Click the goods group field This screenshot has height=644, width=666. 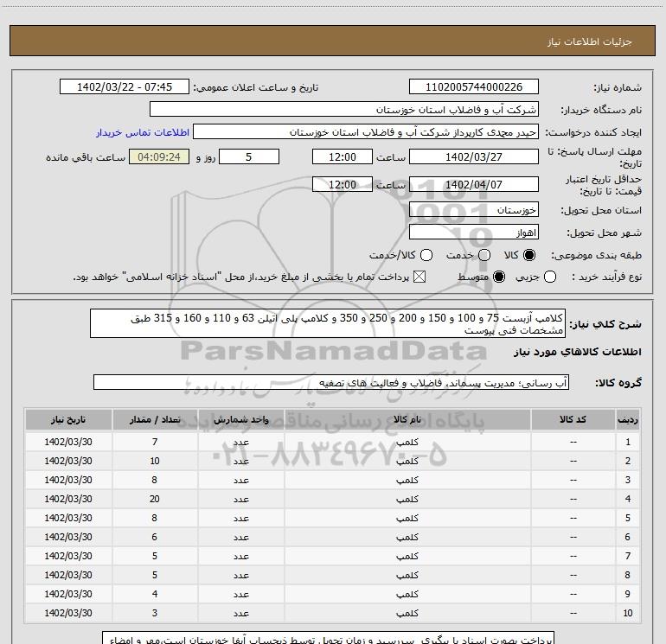(331, 382)
